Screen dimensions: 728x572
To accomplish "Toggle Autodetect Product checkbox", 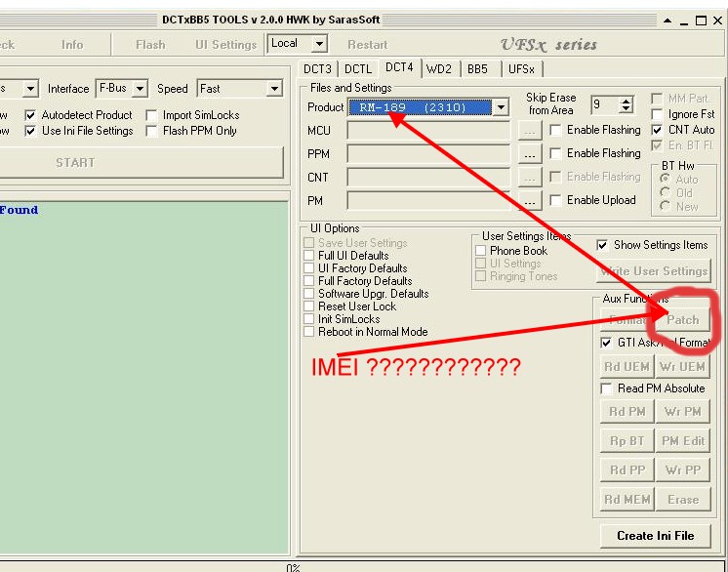I will point(30,115).
